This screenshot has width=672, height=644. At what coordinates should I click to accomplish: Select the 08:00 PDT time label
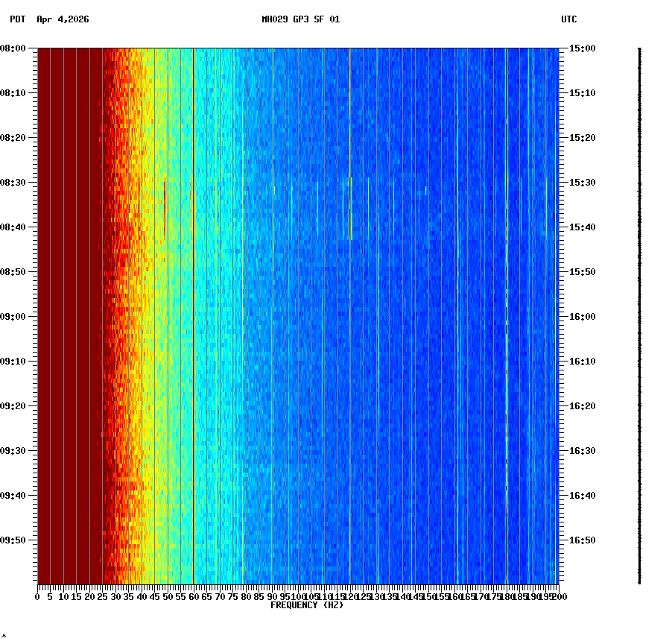point(14,49)
